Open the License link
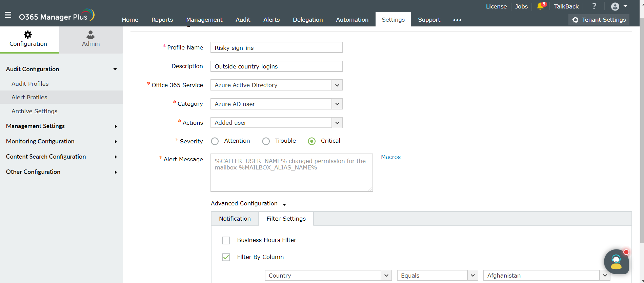 [496, 6]
